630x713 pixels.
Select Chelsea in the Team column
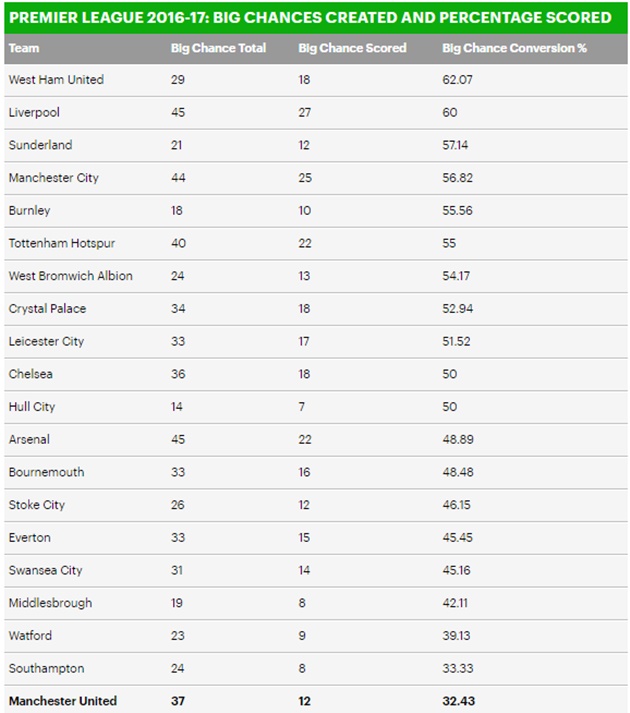click(30, 374)
